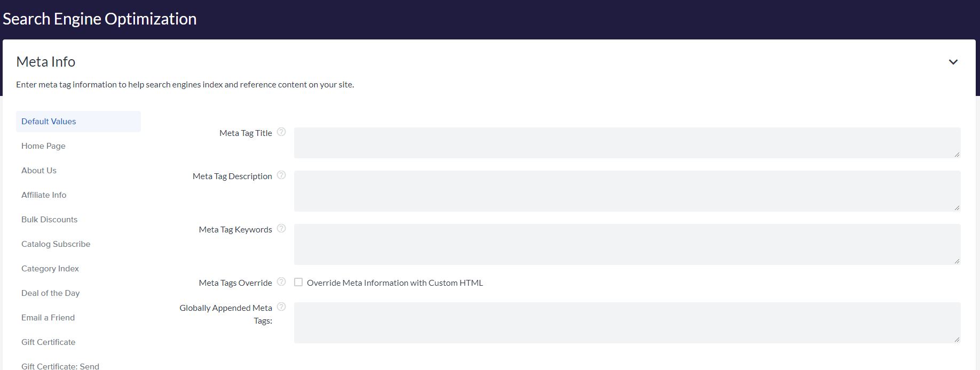Click the help icon beside Meta Tag Description
This screenshot has height=370, width=980.
tap(281, 175)
